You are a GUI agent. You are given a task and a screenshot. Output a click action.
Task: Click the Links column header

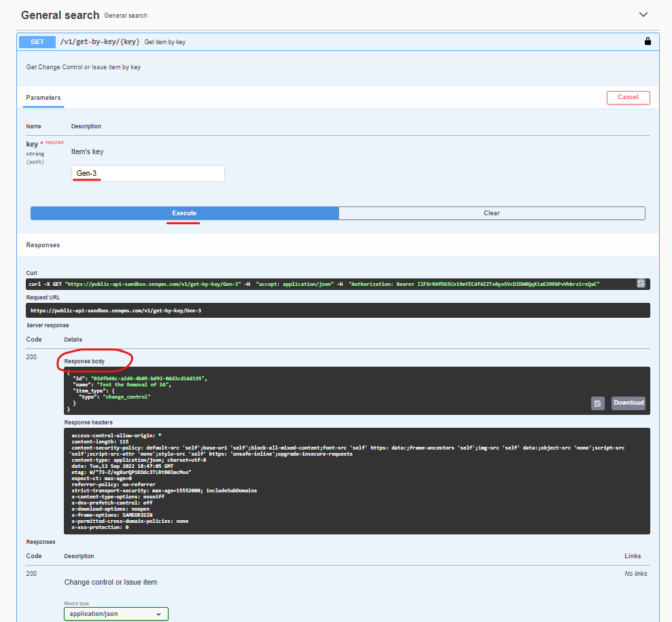(x=633, y=556)
